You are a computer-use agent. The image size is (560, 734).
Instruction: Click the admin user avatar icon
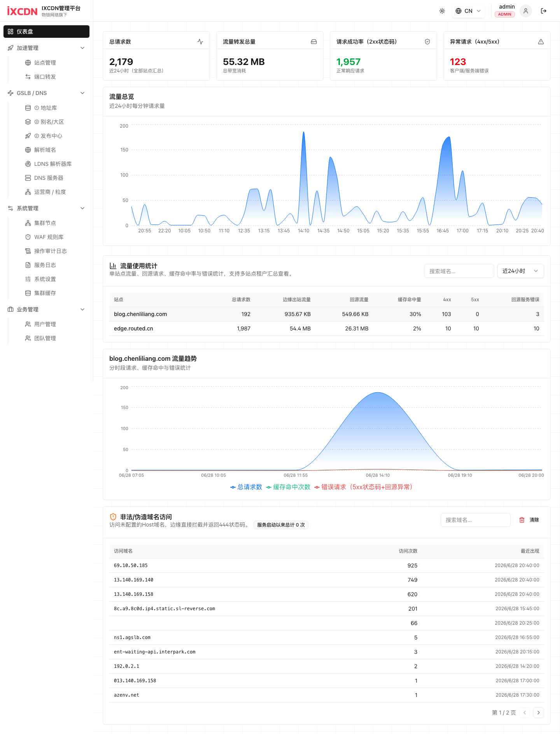point(526,11)
